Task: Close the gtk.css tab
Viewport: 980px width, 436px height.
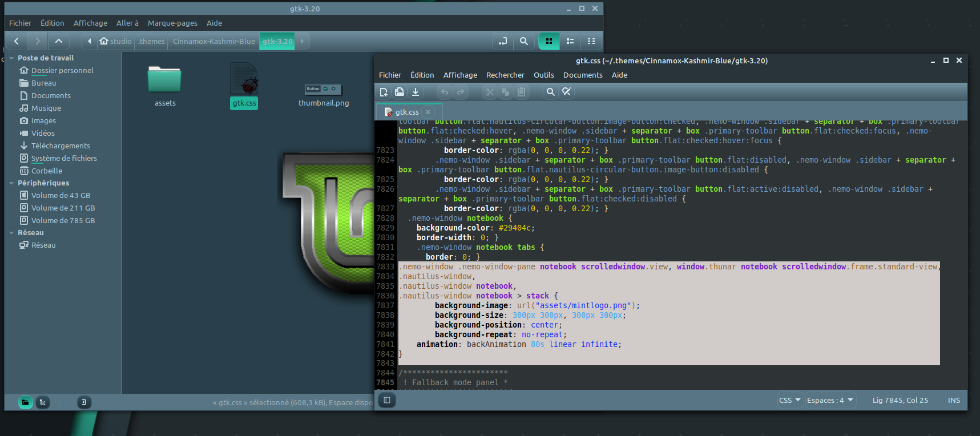Action: (x=428, y=112)
